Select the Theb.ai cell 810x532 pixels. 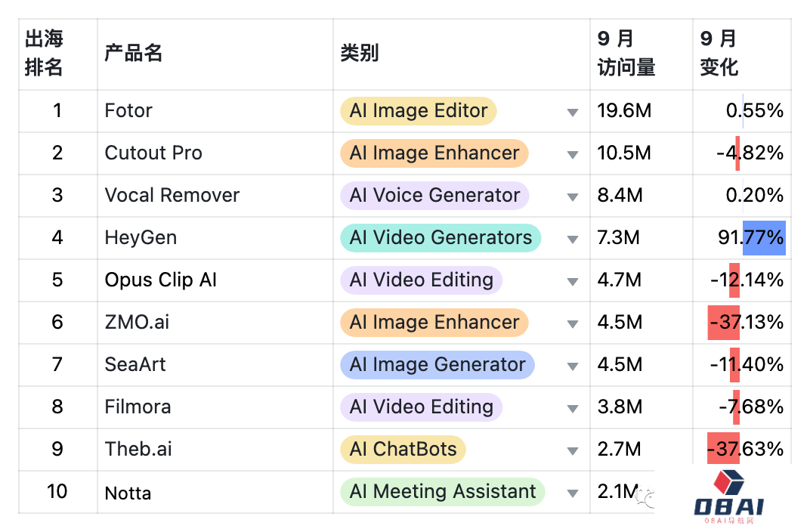[215, 450]
